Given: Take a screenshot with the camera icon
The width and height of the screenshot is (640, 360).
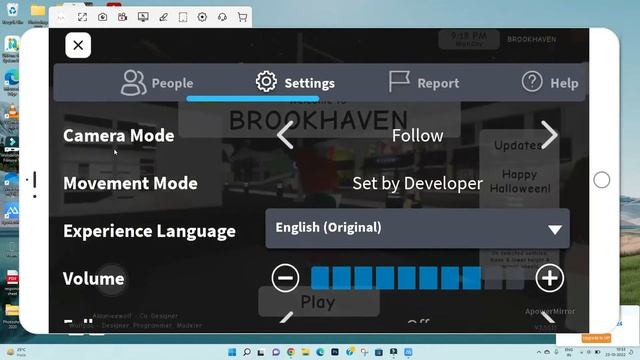Looking at the screenshot, I should pyautogui.click(x=102, y=17).
